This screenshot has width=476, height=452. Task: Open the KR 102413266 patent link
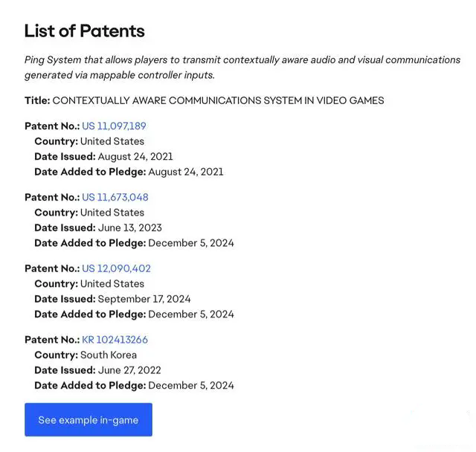115,340
